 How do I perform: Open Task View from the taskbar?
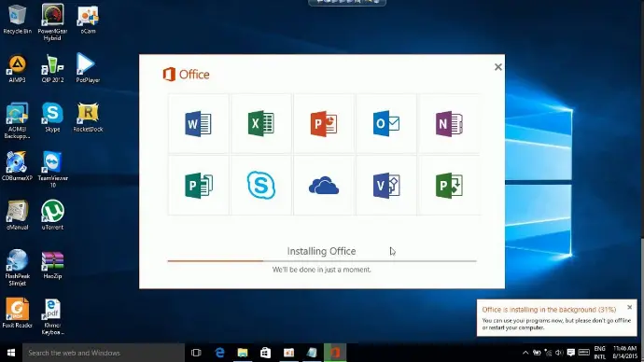pyautogui.click(x=196, y=353)
